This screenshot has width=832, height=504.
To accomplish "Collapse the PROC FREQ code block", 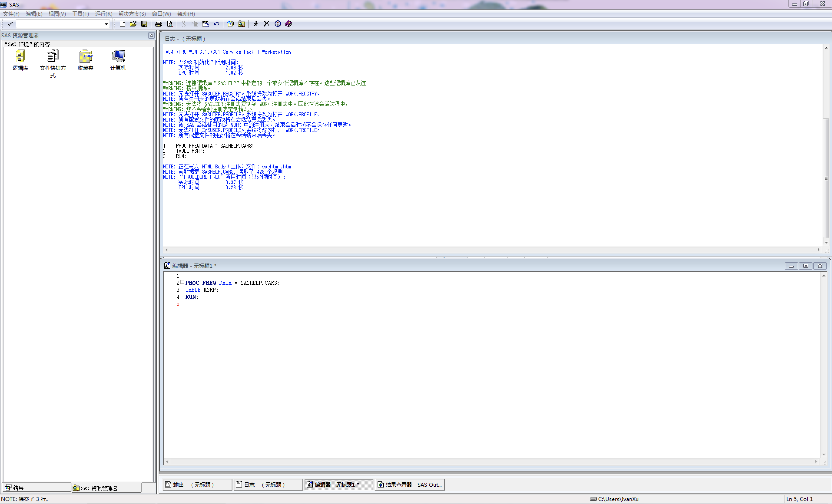I will (x=182, y=282).
